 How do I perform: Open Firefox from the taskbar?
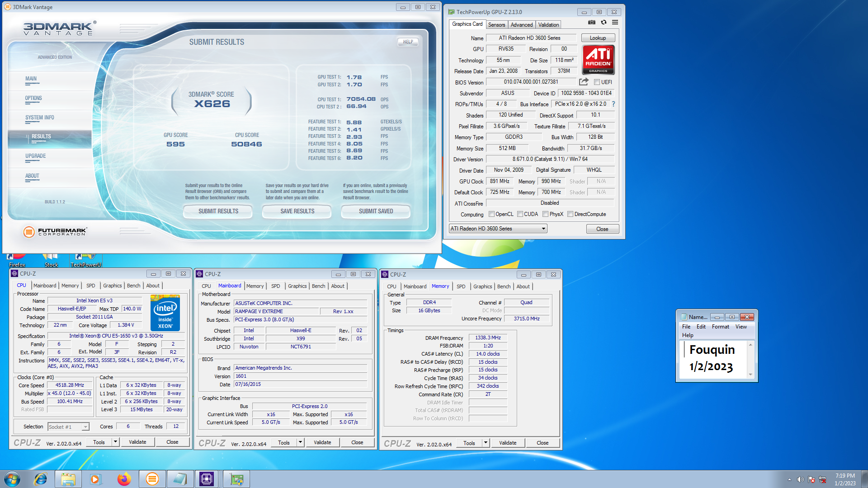pos(124,479)
